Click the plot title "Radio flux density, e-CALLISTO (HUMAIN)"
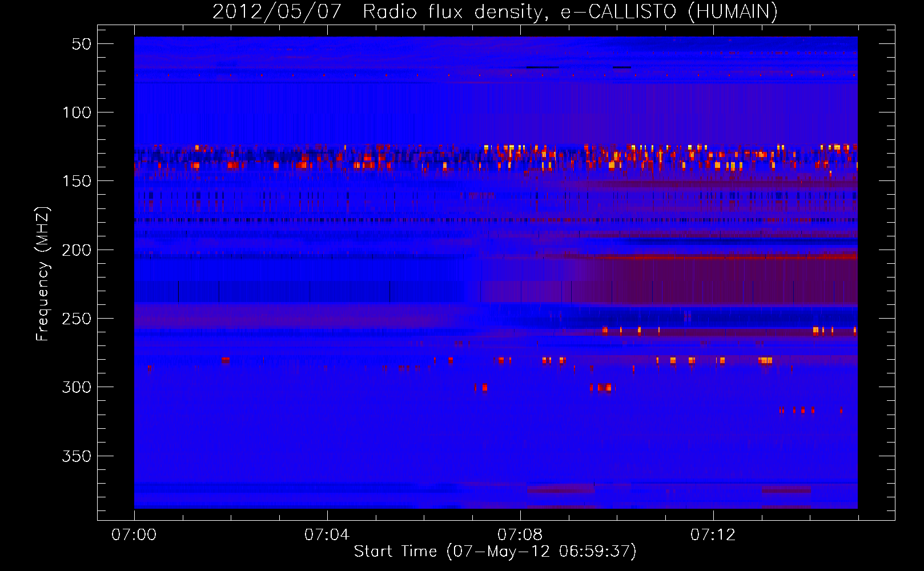Image resolution: width=924 pixels, height=571 pixels. coord(570,12)
